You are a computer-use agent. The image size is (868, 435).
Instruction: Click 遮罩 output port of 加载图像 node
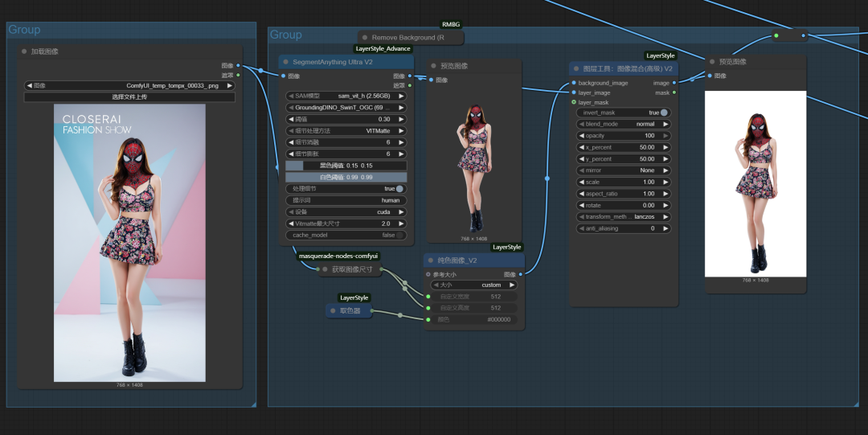pyautogui.click(x=238, y=75)
